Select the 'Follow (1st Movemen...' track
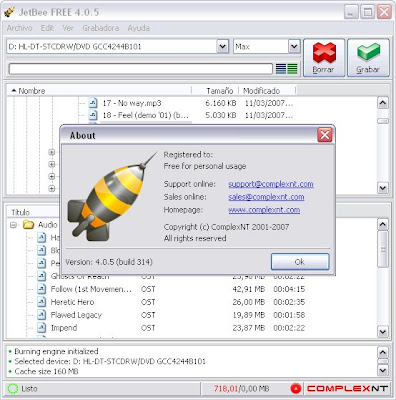The height and width of the screenshot is (400, 396). 91,289
